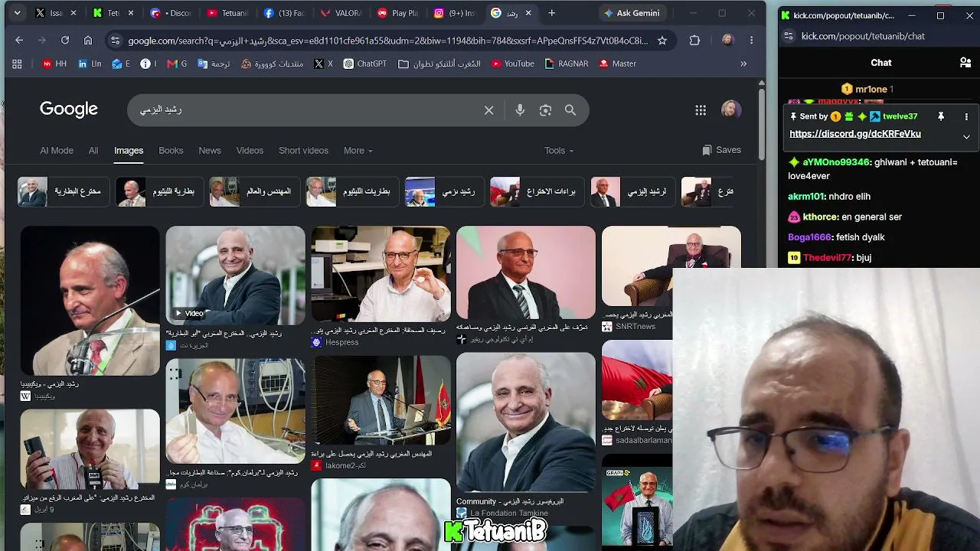This screenshot has height=551, width=980.
Task: Switch to the Short videos tab
Action: click(303, 151)
